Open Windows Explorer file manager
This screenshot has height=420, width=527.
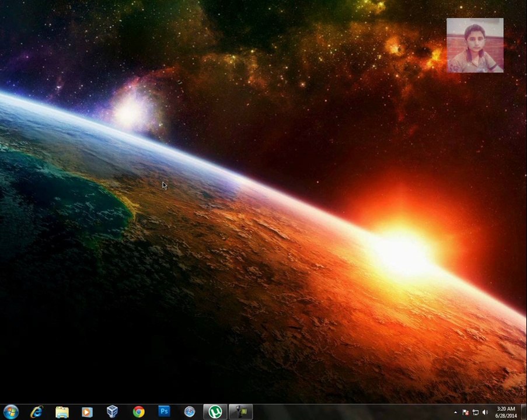point(62,412)
